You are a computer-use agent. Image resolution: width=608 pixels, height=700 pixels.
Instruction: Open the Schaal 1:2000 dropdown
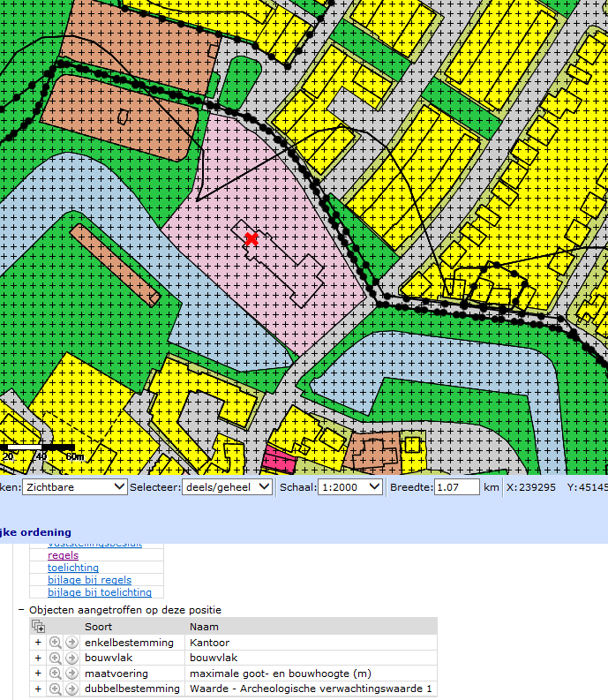click(349, 486)
